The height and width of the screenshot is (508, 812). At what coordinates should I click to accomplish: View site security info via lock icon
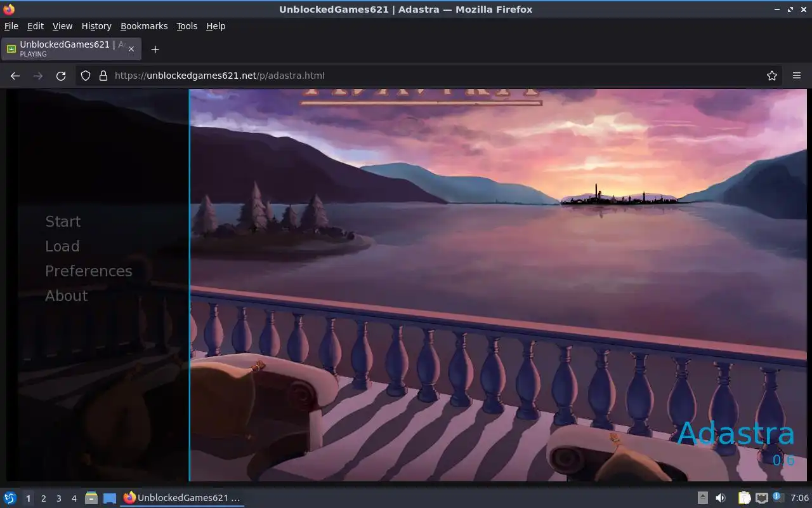point(103,76)
